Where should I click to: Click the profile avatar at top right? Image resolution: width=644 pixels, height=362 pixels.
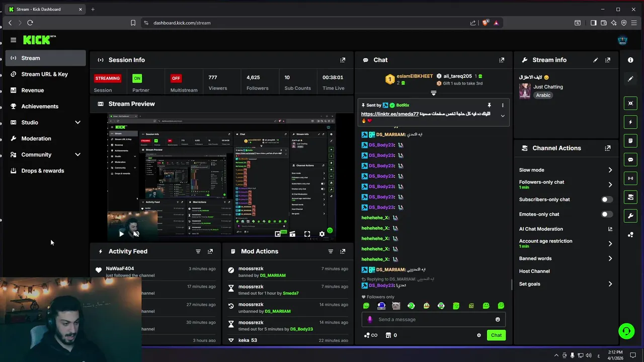coord(622,40)
